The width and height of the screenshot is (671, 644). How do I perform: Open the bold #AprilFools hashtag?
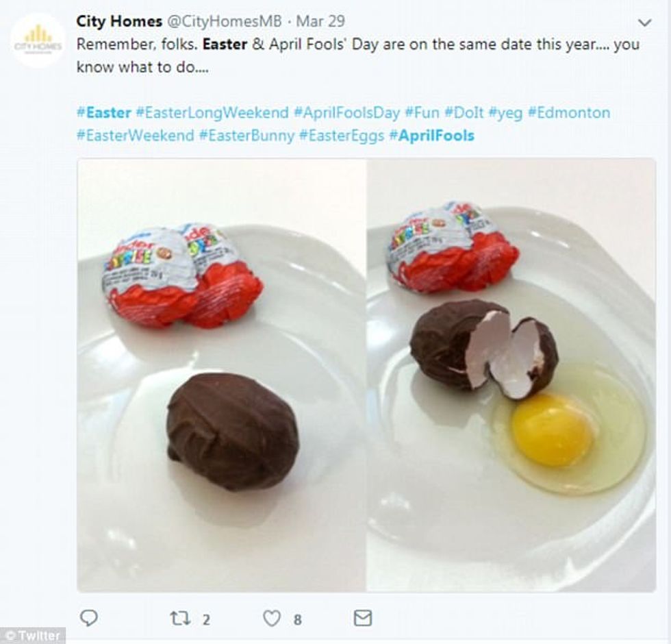click(x=431, y=136)
